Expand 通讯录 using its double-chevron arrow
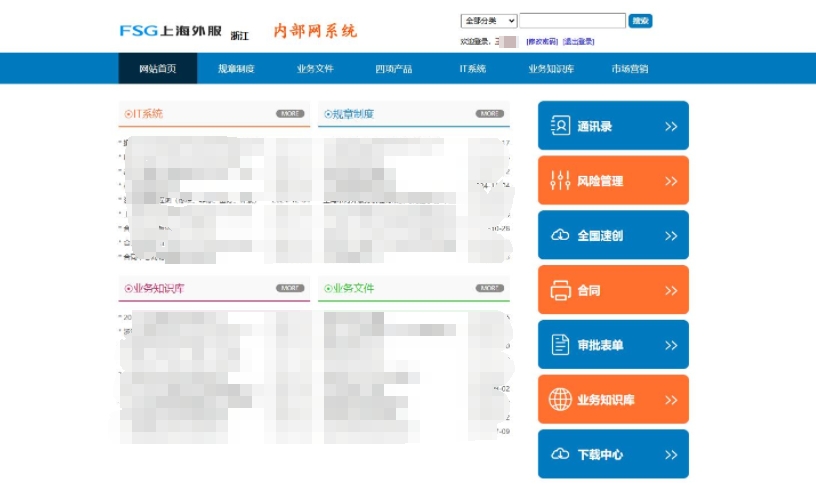The width and height of the screenshot is (816, 485). click(x=670, y=127)
